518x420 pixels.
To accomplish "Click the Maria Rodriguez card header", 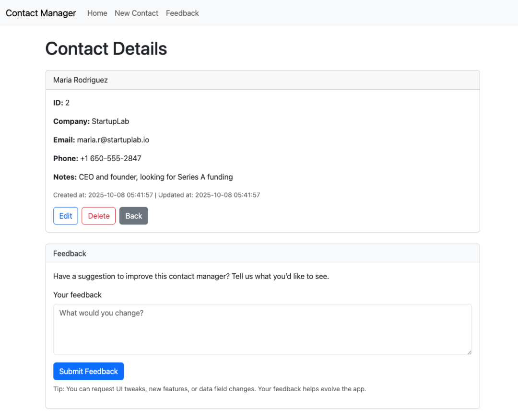I will click(x=81, y=80).
